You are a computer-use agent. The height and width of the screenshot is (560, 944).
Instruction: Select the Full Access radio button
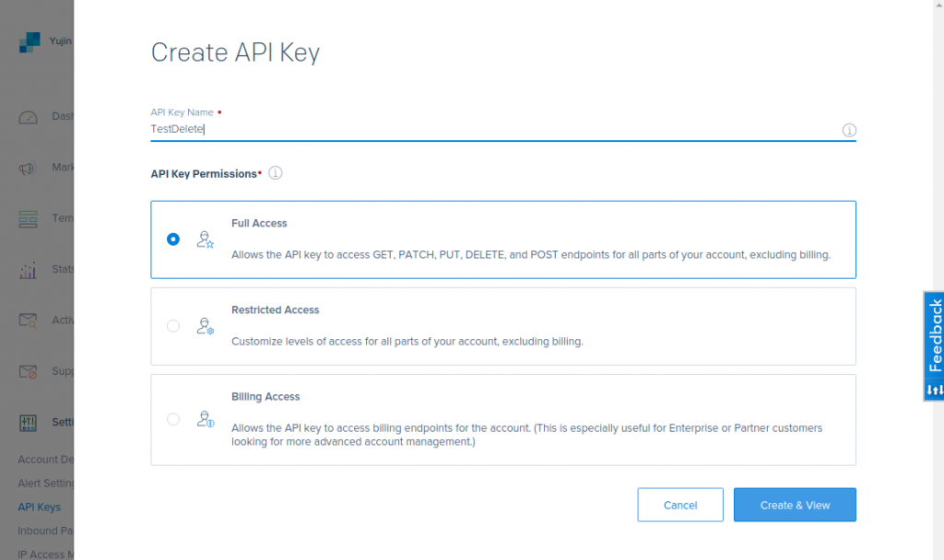172,239
